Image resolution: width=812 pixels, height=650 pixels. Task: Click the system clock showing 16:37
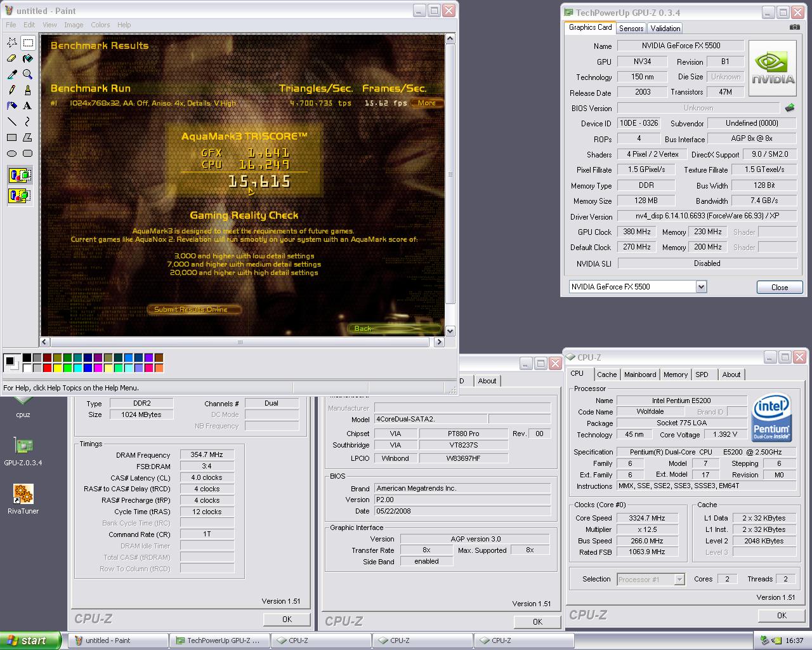click(794, 640)
